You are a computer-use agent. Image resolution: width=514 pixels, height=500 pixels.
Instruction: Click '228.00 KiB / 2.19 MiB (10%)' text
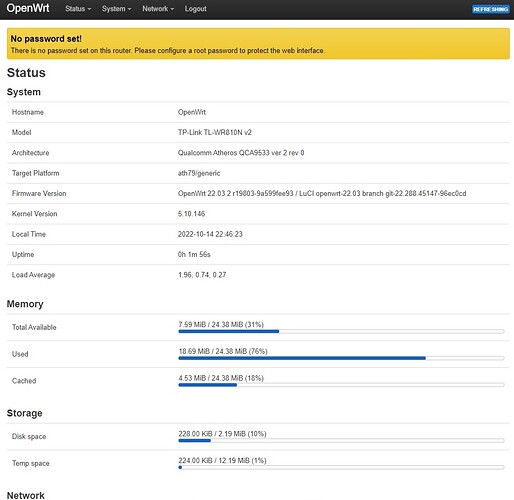pyautogui.click(x=222, y=434)
